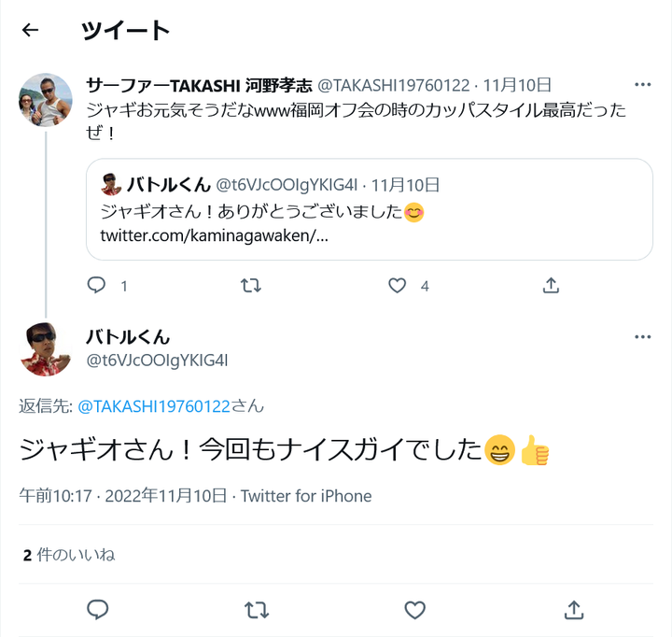
Task: Open サーファーTAKASHI 河野孝志 display name
Action: (199, 85)
